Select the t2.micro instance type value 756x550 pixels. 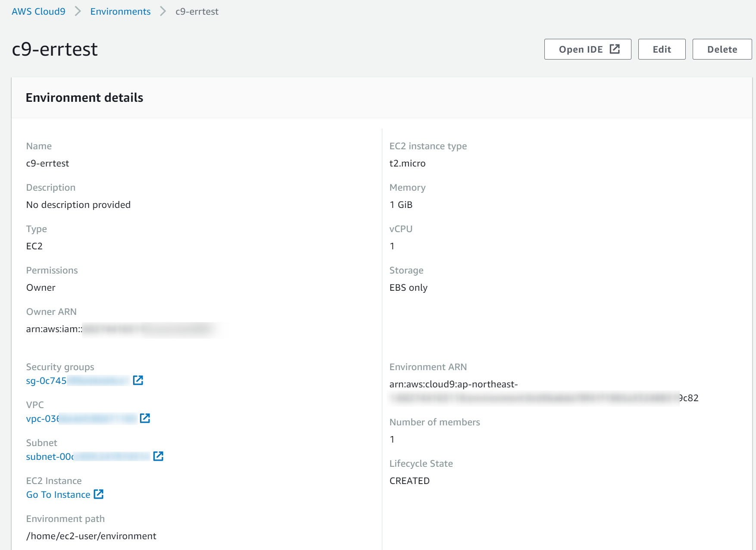click(407, 163)
